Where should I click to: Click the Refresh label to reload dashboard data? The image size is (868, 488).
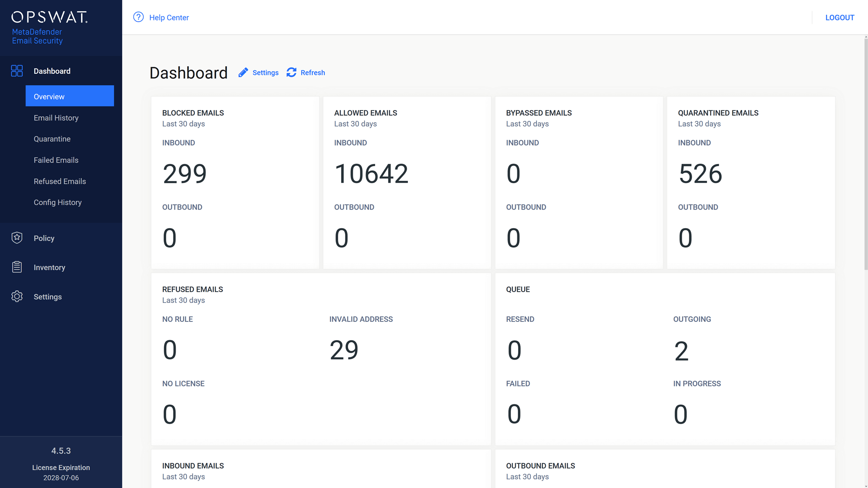click(313, 72)
